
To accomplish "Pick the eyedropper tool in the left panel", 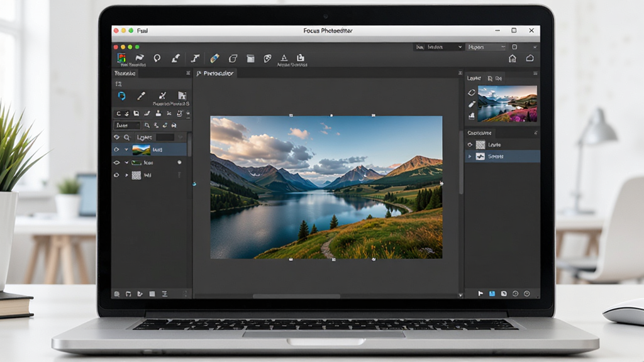I will point(142,96).
